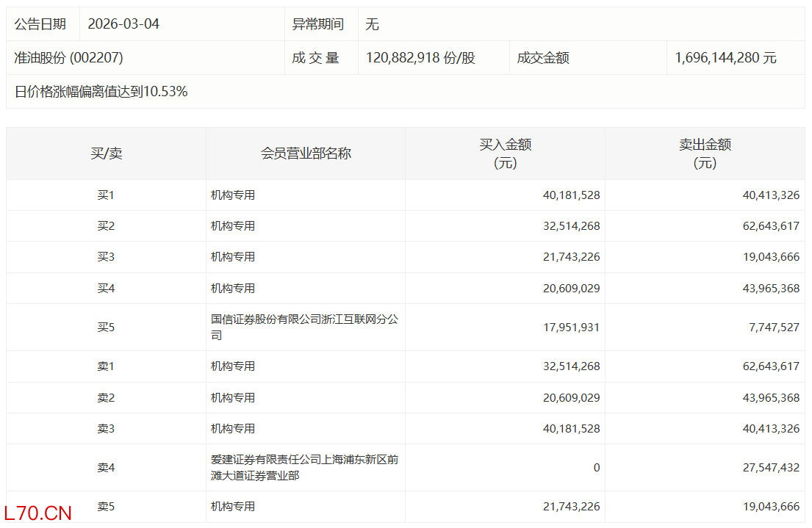Click the 买入金额 (元) column header
Image resolution: width=812 pixels, height=528 pixels.
coord(505,153)
